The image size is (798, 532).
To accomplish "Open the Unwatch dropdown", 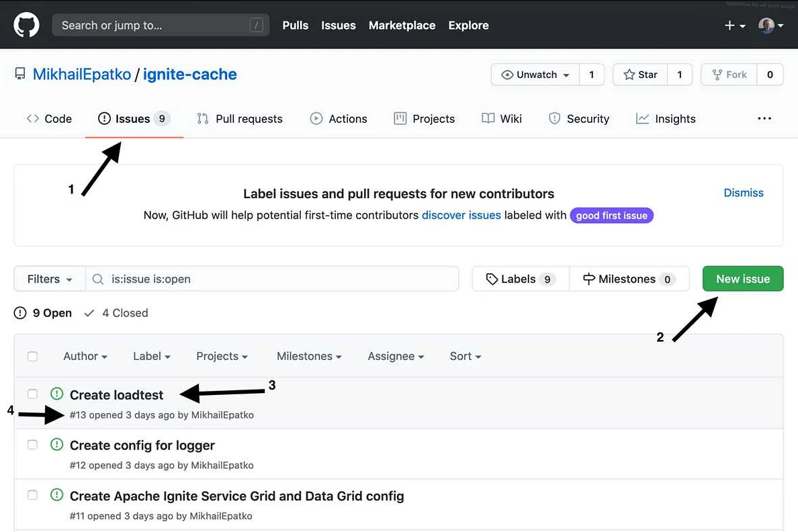I will [535, 75].
